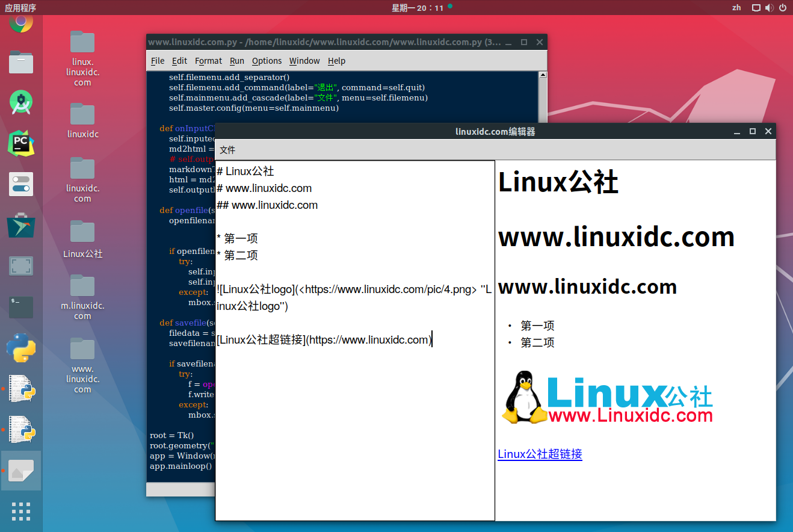Open the power icon in top bar

click(783, 8)
